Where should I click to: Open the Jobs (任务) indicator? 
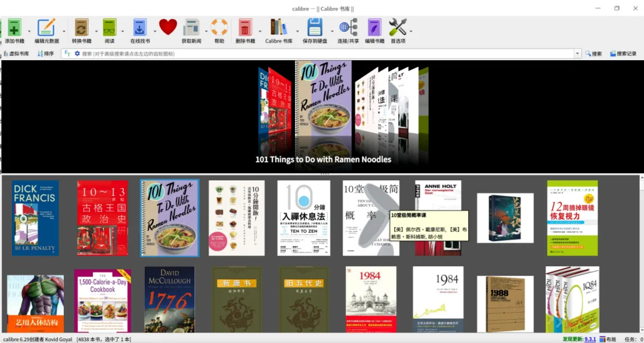coord(634,339)
